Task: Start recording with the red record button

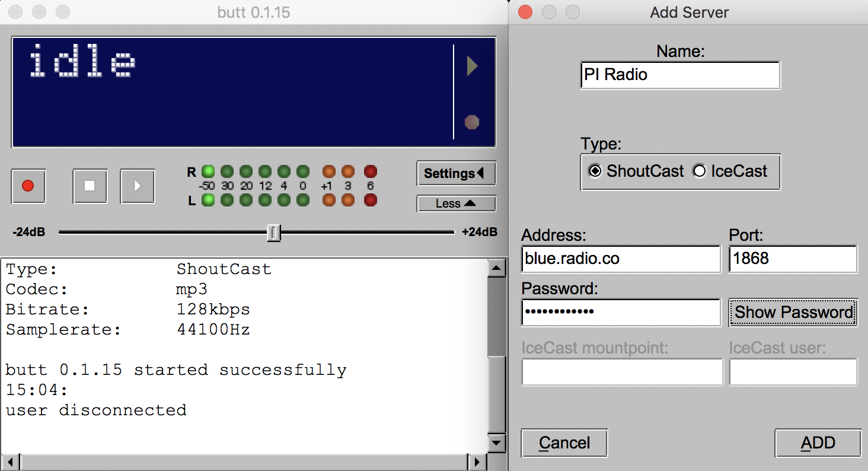Action: click(x=28, y=186)
